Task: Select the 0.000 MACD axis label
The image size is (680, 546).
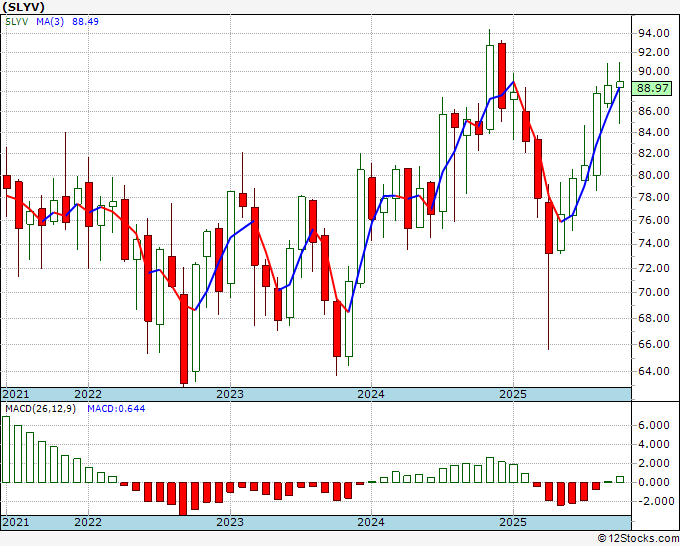Action: pos(654,482)
